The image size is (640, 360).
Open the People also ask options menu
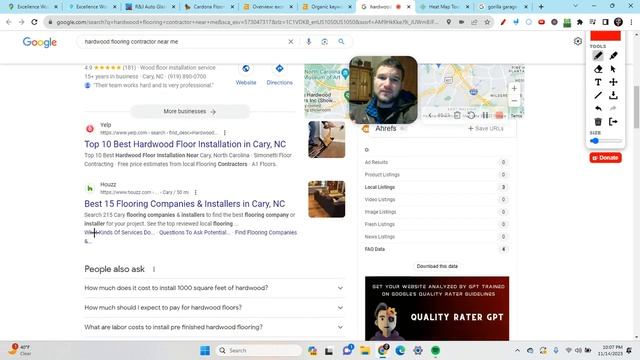click(x=154, y=269)
